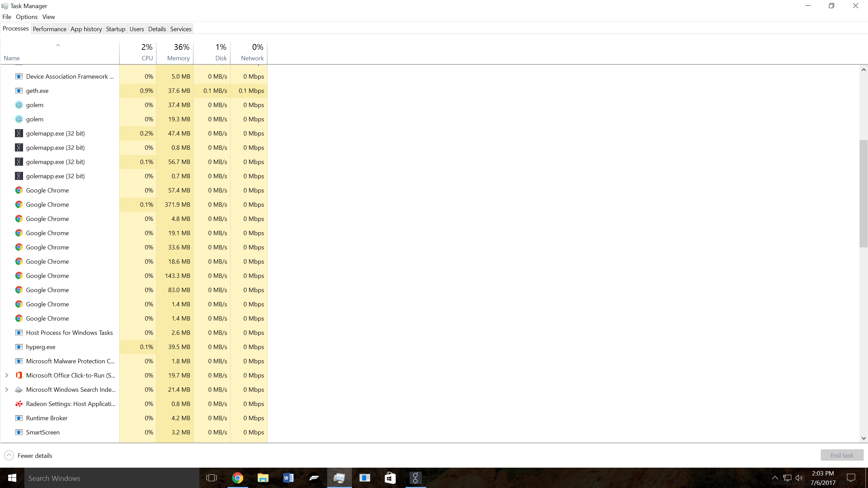The height and width of the screenshot is (488, 868).
Task: Expand Microsoft Windows Search Indexer process group
Action: tap(7, 389)
